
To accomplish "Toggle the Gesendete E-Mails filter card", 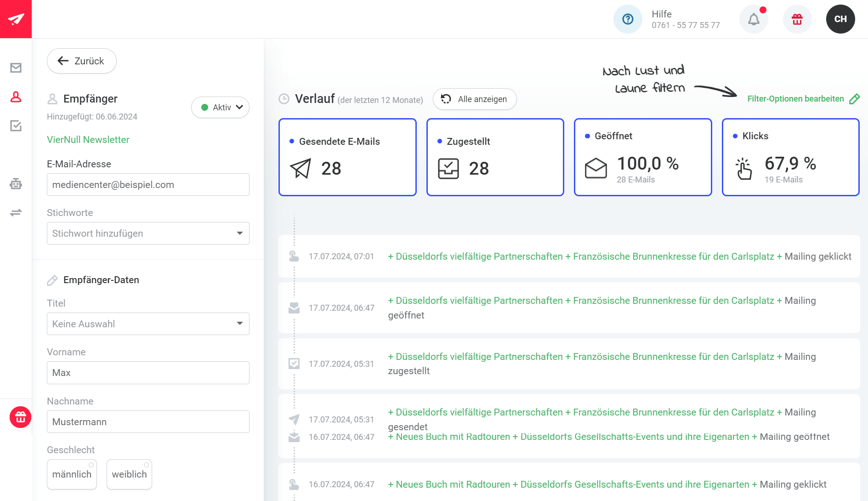I will (347, 157).
